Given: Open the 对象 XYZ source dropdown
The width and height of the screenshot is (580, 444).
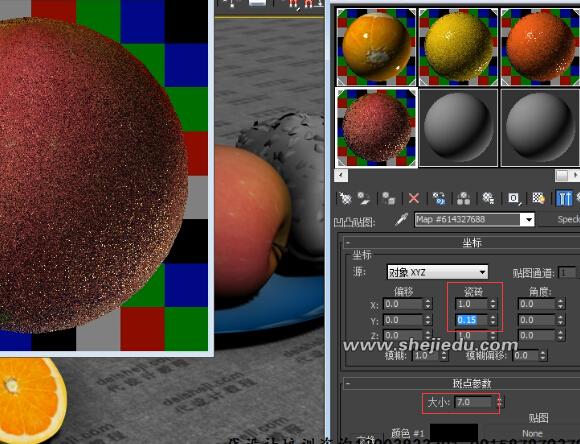Looking at the screenshot, I should point(438,272).
